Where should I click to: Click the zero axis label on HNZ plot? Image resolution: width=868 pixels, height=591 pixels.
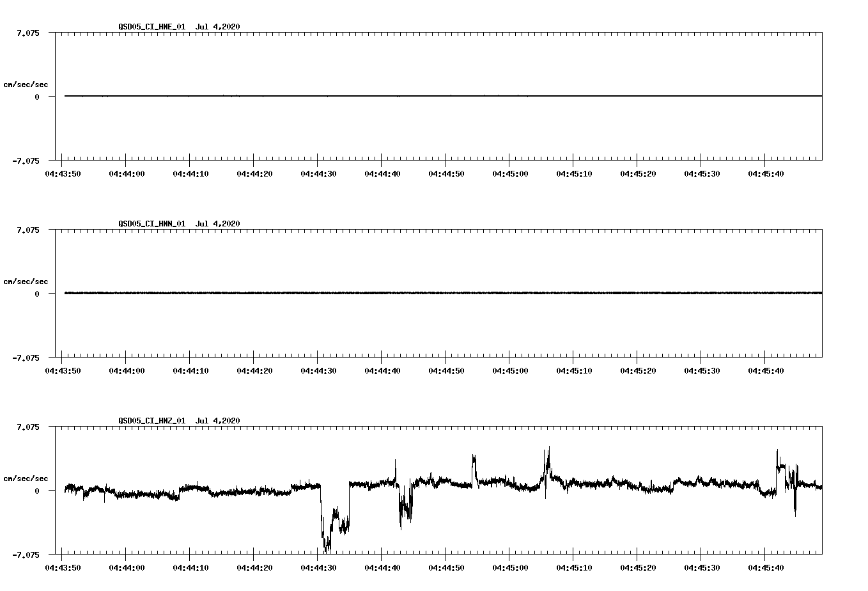pos(37,491)
